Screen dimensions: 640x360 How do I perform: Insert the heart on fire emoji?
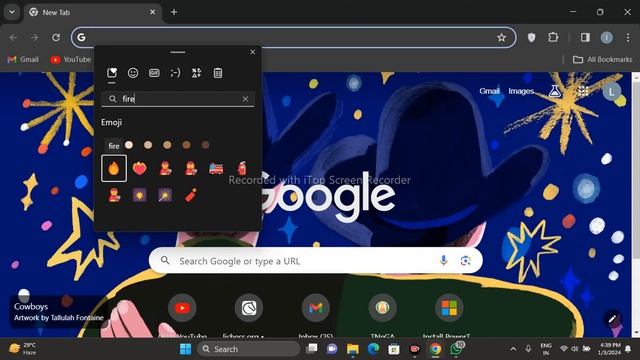tap(140, 168)
